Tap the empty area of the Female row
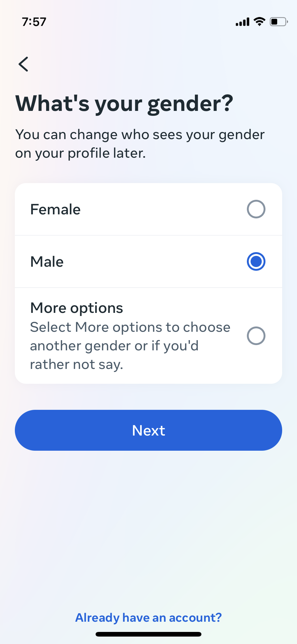This screenshot has width=297, height=644. 161,209
